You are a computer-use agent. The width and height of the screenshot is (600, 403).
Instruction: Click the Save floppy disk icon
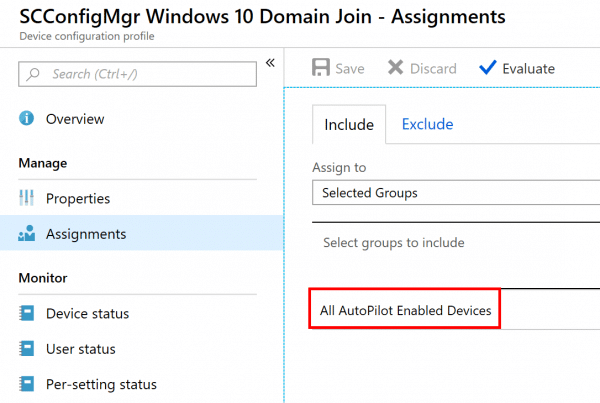click(x=321, y=68)
